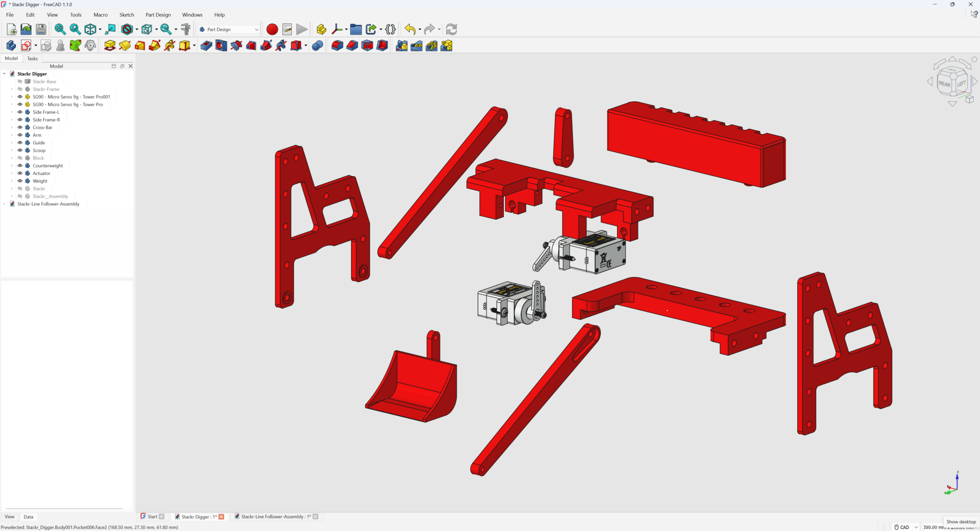
Task: Open the draw style dropdown arrow
Action: tap(137, 30)
